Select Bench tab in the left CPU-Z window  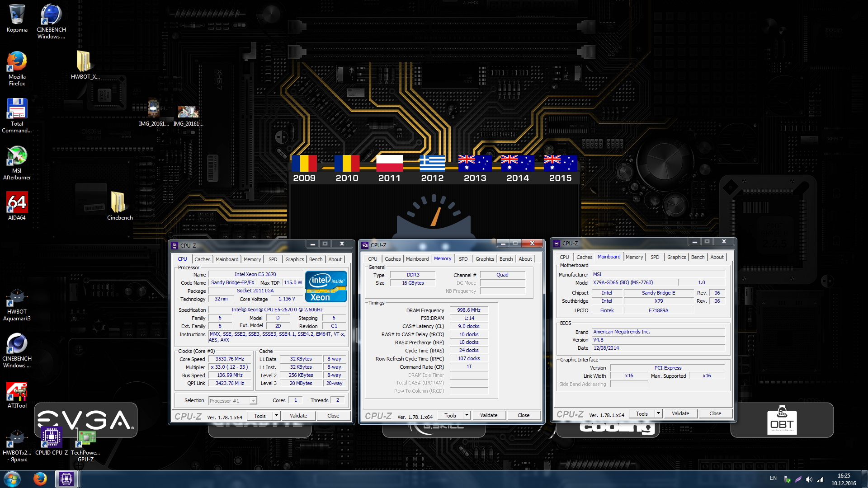(x=316, y=259)
